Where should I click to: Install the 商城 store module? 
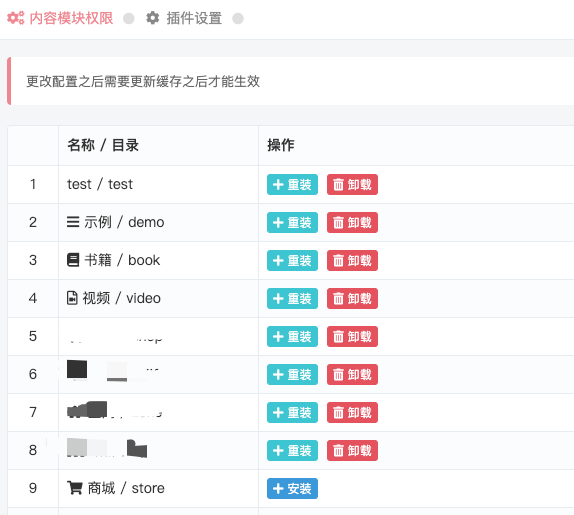(x=292, y=489)
